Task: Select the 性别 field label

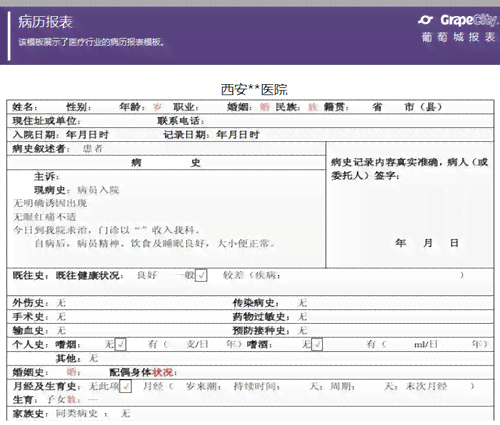Action: point(78,107)
